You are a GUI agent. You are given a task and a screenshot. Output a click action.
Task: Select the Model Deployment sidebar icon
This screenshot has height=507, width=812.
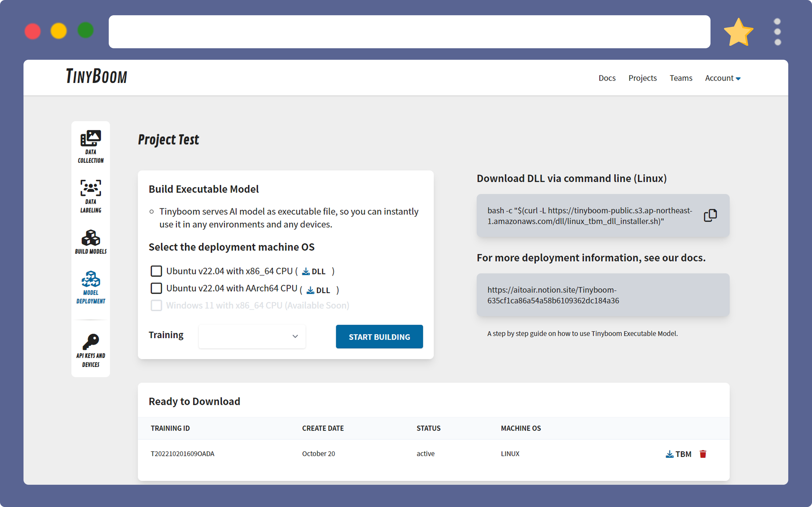pyautogui.click(x=90, y=288)
